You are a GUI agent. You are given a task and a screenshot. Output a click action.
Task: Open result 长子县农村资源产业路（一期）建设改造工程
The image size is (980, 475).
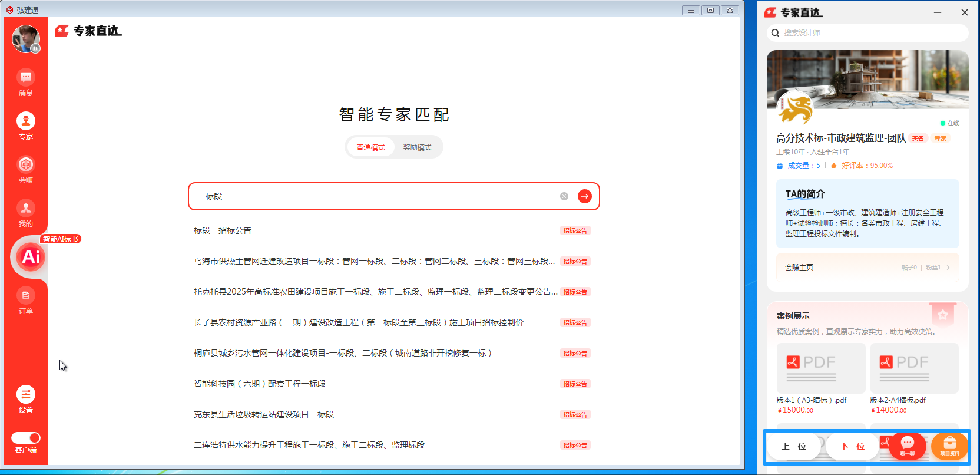(359, 322)
